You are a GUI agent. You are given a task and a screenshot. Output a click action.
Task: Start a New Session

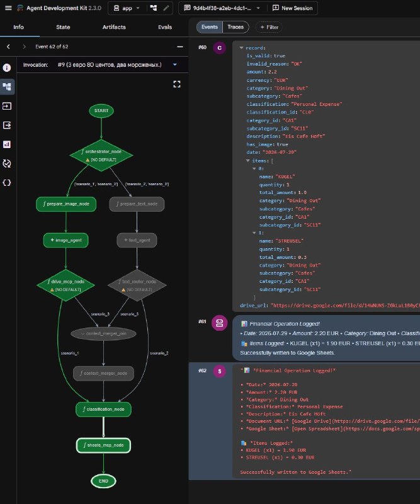tap(292, 8)
